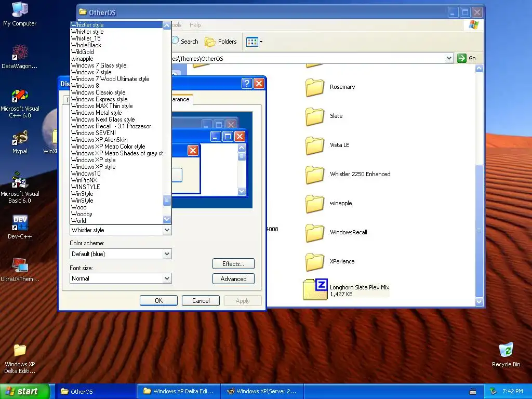
Task: Click the Search toolbar button
Action: 185,42
